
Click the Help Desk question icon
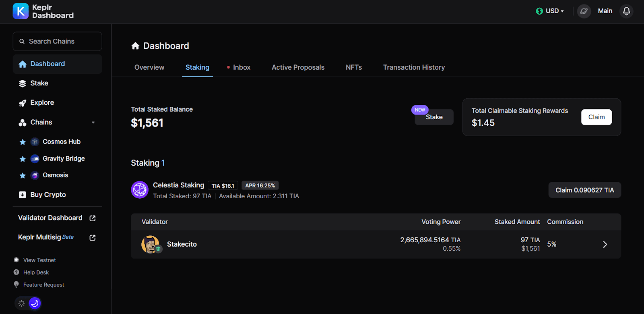(16, 272)
